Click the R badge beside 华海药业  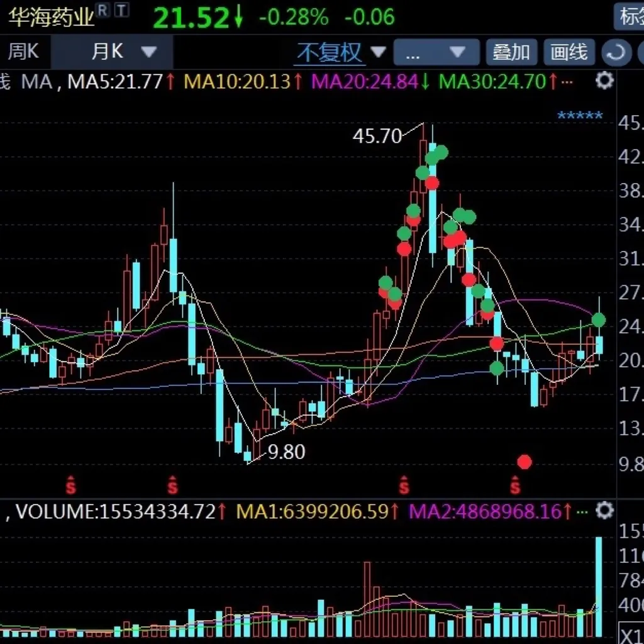[x=103, y=9]
